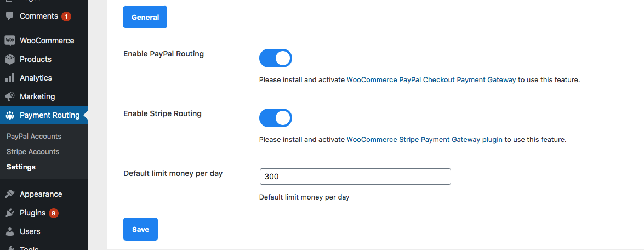This screenshot has height=250, width=644.
Task: Click the Analytics bar chart icon
Action: (9, 78)
